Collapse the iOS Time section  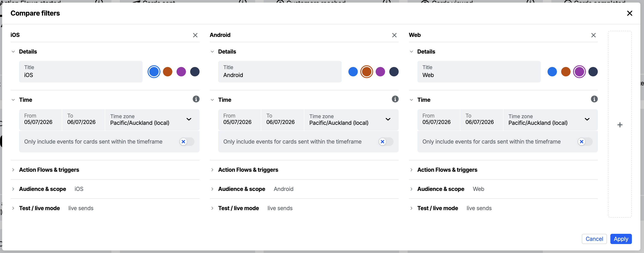point(13,100)
